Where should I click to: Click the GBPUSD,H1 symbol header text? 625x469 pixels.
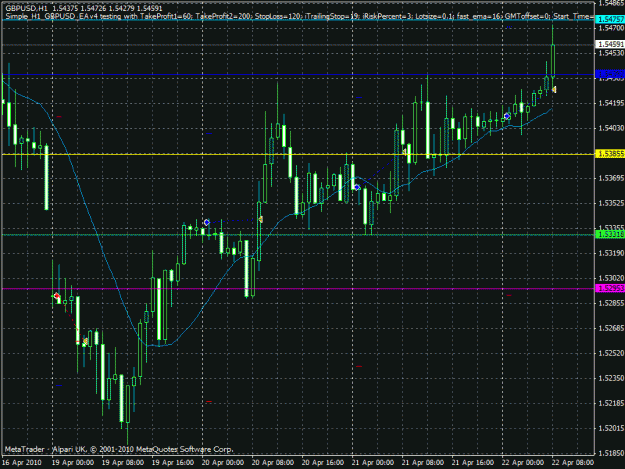click(x=27, y=8)
